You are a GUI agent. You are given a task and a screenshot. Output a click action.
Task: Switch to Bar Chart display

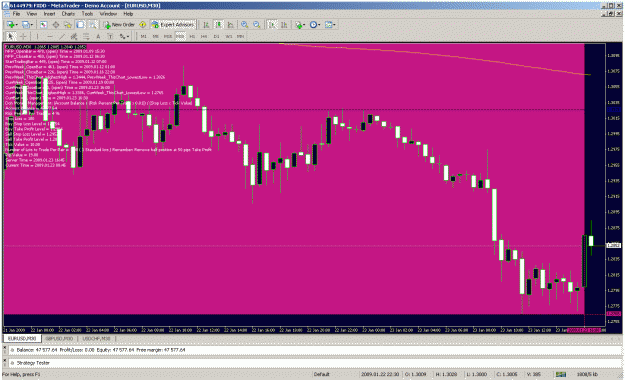pos(206,25)
